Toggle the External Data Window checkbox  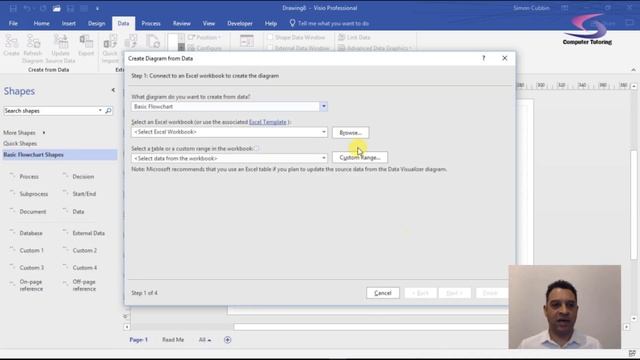coord(270,48)
